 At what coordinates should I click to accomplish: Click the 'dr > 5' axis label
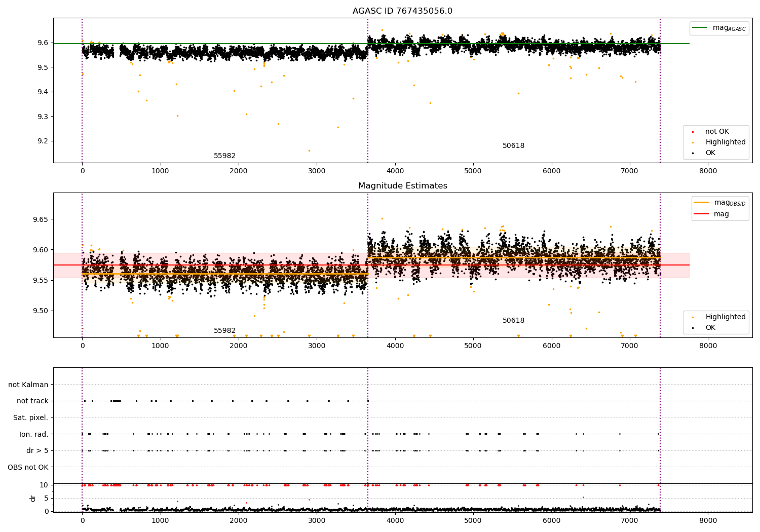pyautogui.click(x=37, y=451)
